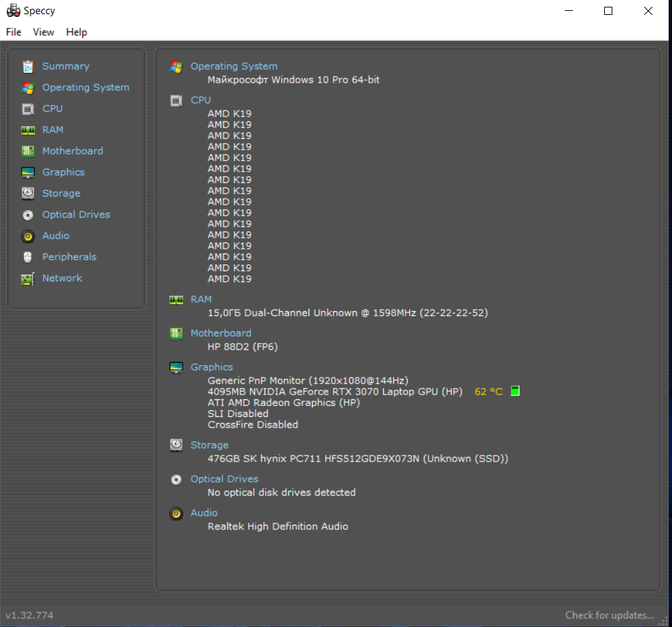The image size is (672, 627).
Task: Open the Help menu
Action: click(x=77, y=32)
